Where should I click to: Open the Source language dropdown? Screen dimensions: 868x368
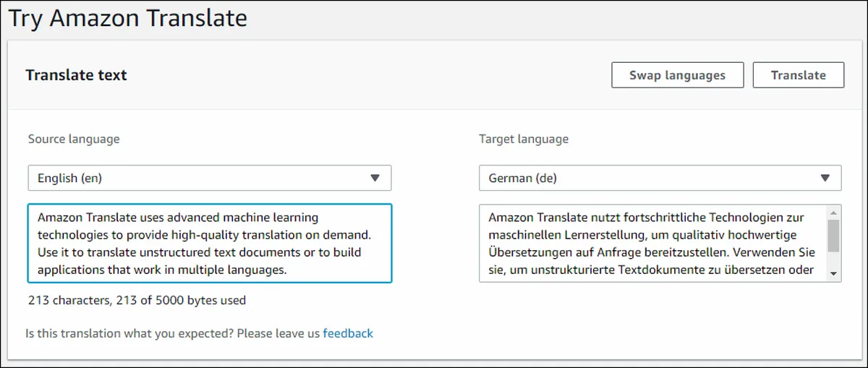pyautogui.click(x=210, y=178)
